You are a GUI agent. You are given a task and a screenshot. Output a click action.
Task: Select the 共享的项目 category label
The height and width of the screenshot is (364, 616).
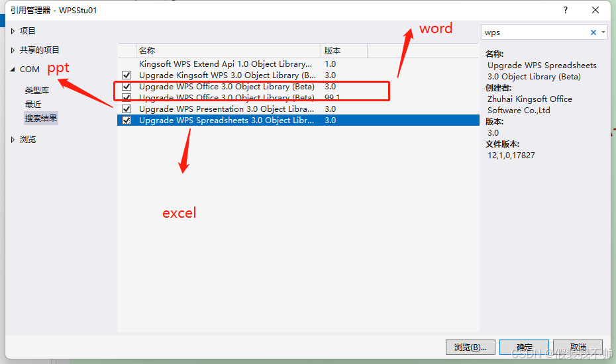pos(39,50)
